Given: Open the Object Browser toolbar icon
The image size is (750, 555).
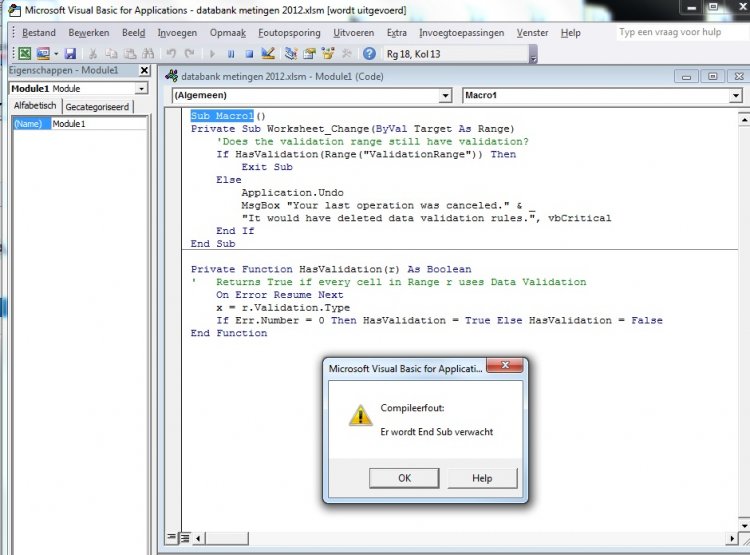Looking at the screenshot, I should 327,53.
